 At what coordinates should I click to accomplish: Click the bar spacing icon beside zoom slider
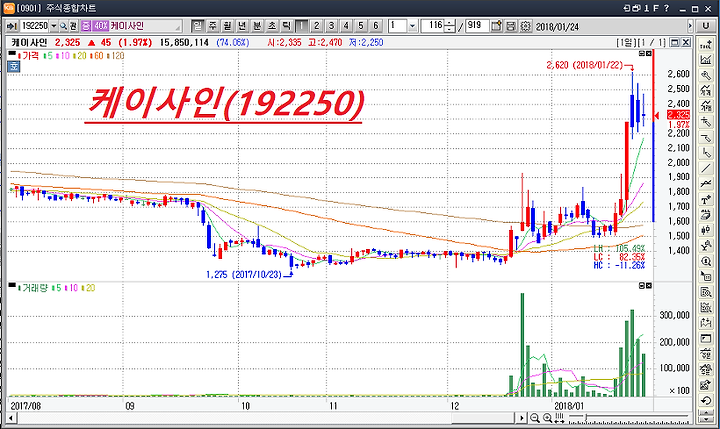click(559, 418)
